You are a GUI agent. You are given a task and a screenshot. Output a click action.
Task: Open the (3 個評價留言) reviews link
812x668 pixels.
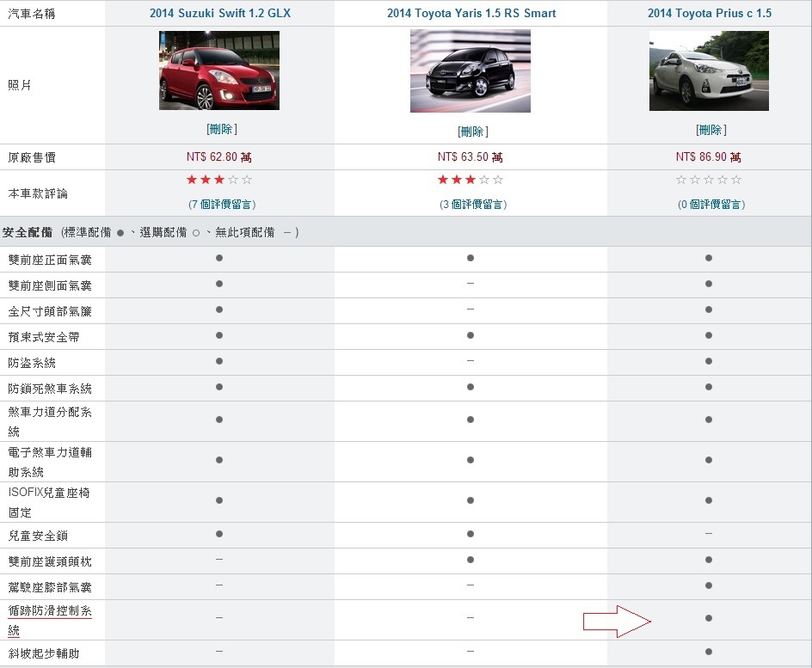473,205
